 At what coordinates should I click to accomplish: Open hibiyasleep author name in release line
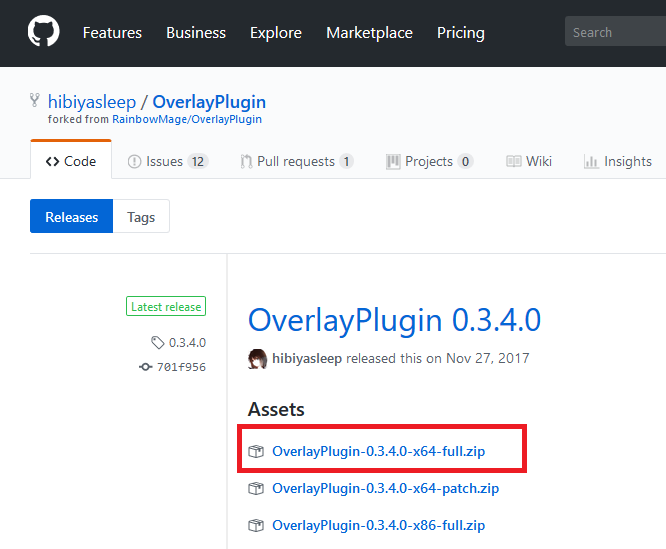(307, 358)
